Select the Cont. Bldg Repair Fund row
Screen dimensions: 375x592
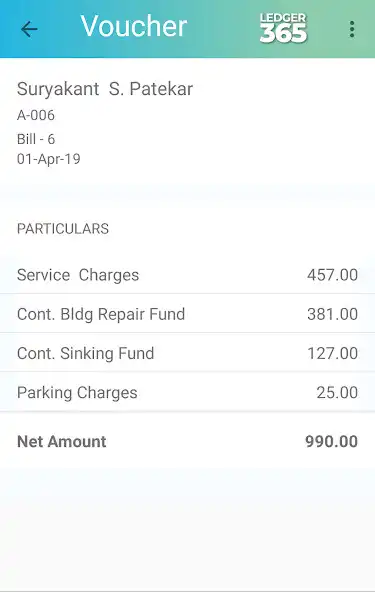pyautogui.click(x=187, y=313)
